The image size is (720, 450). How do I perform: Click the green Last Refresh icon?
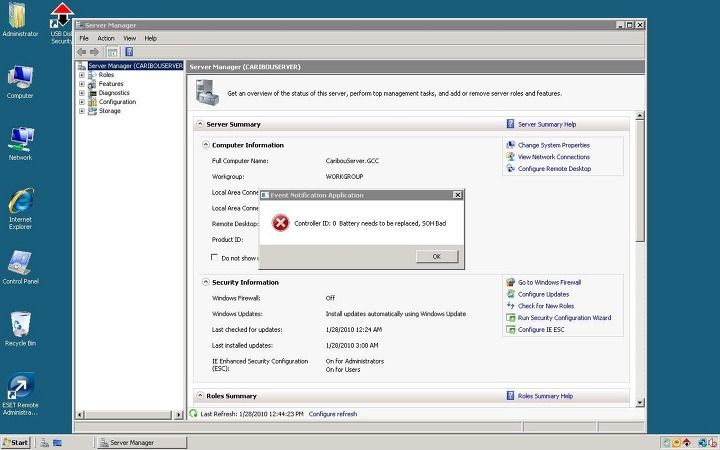[x=193, y=414]
